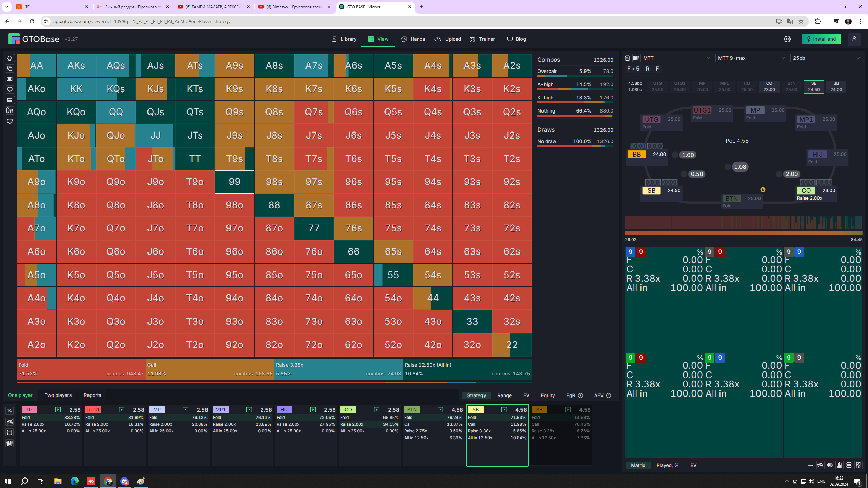Click the cards icon beside player panels

(9, 443)
